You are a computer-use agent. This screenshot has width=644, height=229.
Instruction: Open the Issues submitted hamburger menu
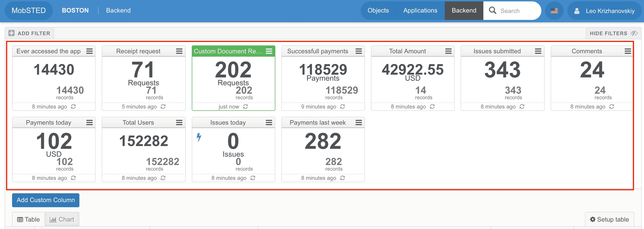[x=538, y=51]
